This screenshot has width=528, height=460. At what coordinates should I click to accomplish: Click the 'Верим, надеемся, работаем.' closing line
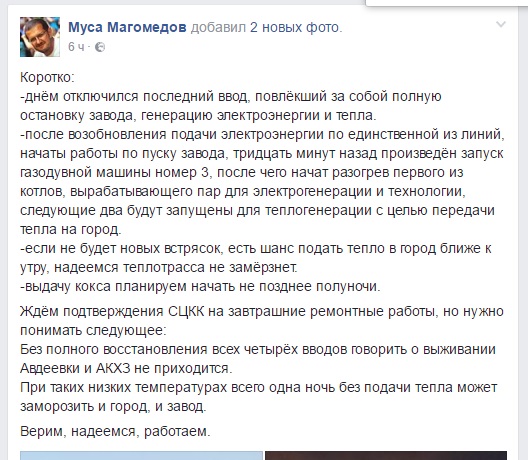coord(115,431)
